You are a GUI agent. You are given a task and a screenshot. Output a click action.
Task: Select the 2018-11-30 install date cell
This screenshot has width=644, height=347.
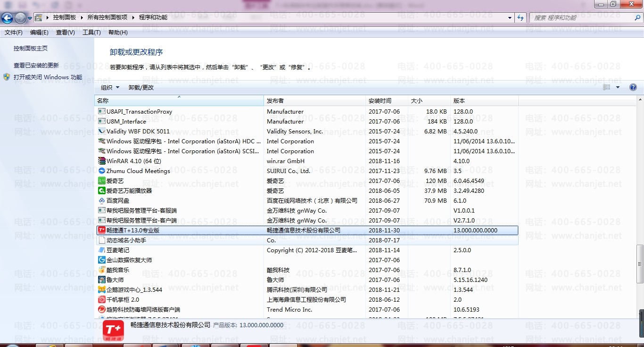click(x=384, y=231)
